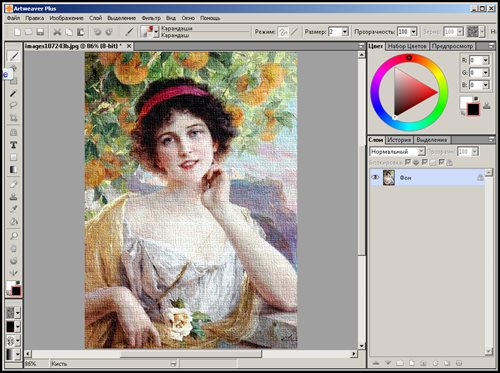The image size is (500, 373).
Task: Click the horizontal scrollbar right arrow
Action: pos(354,354)
